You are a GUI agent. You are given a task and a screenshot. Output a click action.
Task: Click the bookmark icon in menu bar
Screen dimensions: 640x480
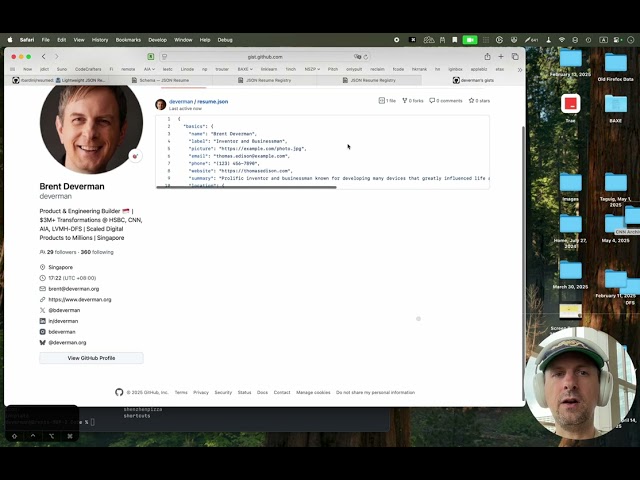tap(455, 40)
